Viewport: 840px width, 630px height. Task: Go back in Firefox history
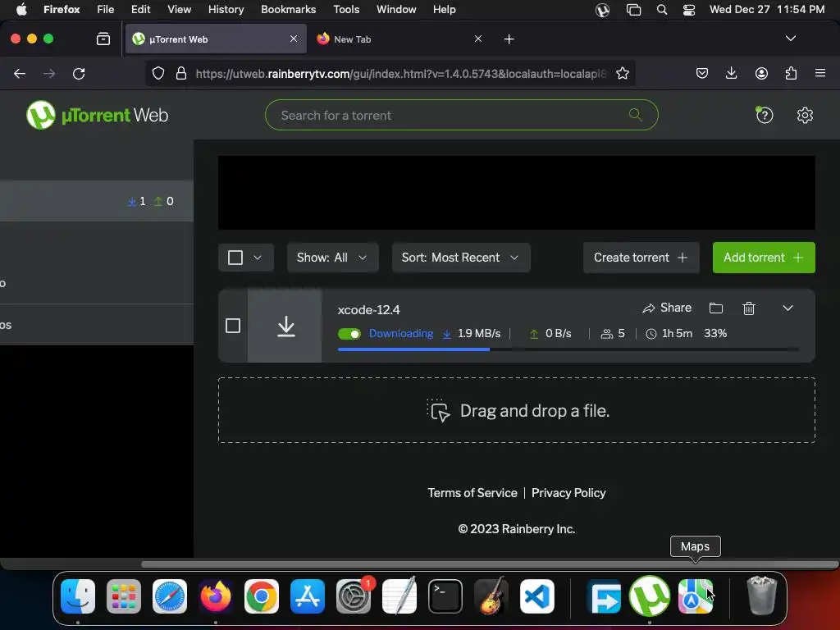(20, 73)
